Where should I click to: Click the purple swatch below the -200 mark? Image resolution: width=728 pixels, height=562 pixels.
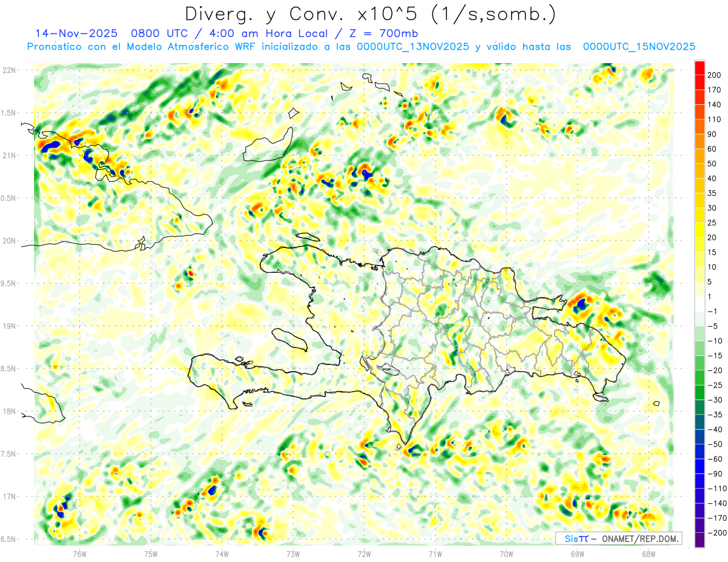point(699,540)
